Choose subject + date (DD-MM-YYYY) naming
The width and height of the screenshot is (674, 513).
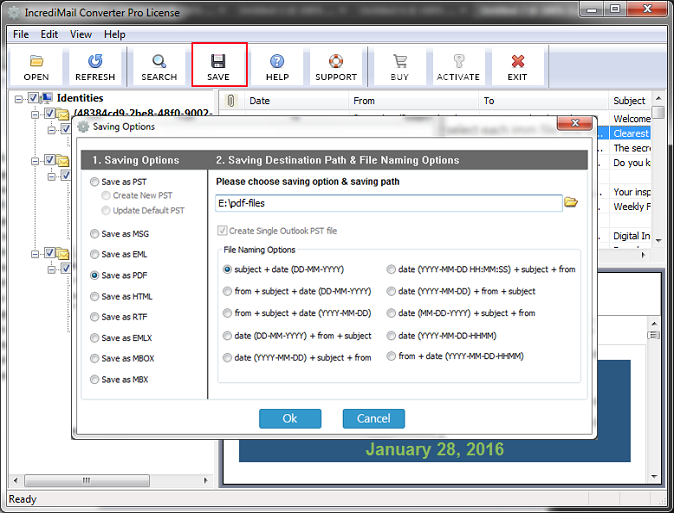[x=227, y=269]
